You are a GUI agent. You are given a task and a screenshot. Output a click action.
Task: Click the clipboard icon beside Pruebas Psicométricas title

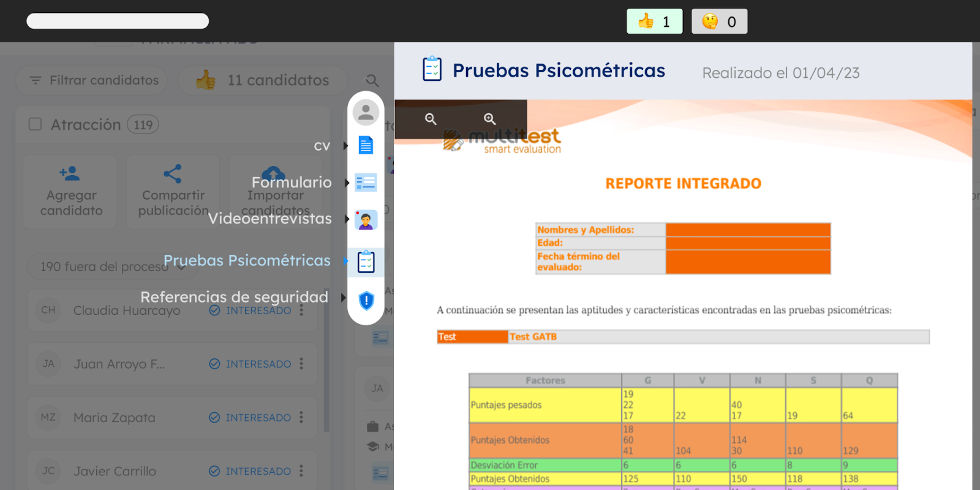[x=432, y=69]
